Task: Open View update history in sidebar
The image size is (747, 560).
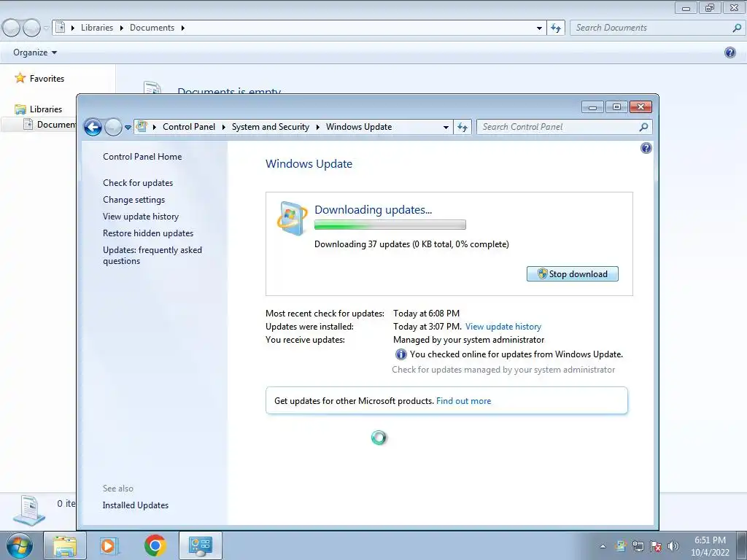Action: tap(141, 216)
